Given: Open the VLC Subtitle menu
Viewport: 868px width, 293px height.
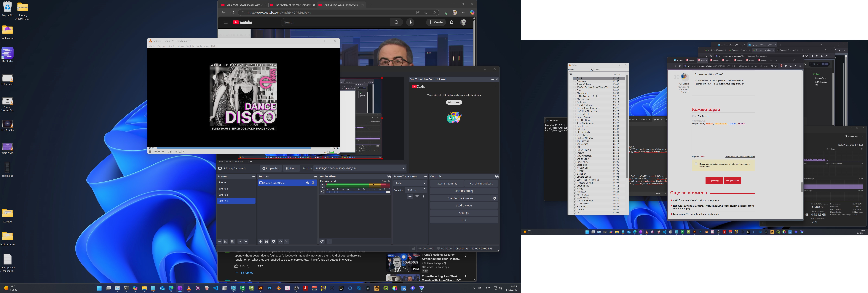Looking at the screenshot, I should click(x=190, y=46).
